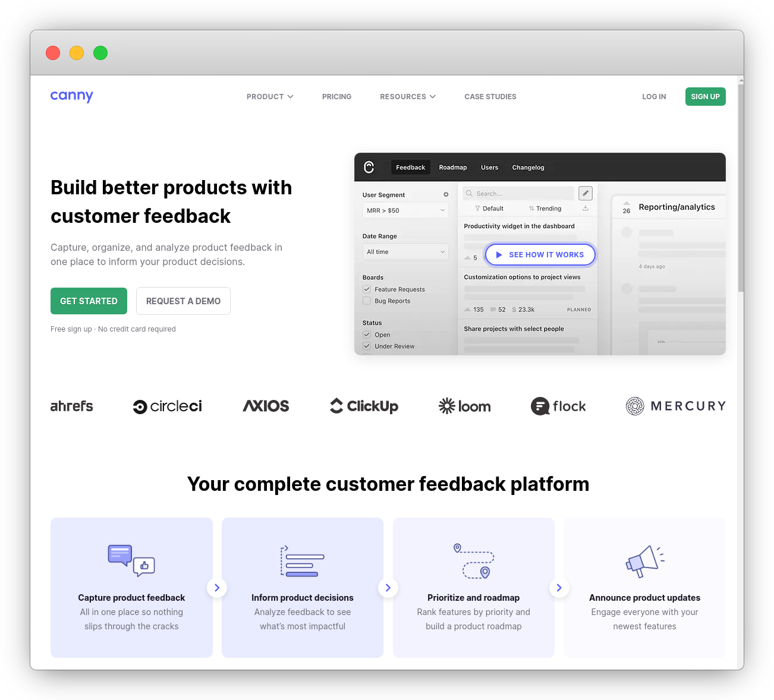Click the download export icon
Image resolution: width=774 pixels, height=700 pixels.
pyautogui.click(x=586, y=208)
